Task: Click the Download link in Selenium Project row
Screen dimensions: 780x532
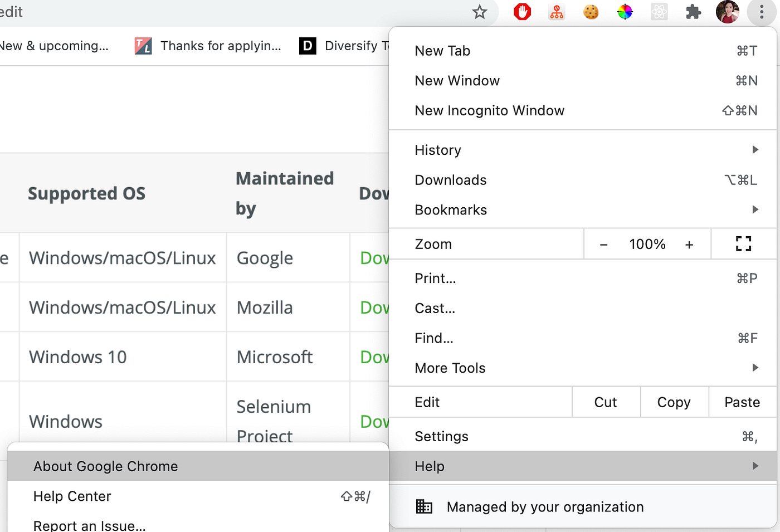Action: (374, 422)
